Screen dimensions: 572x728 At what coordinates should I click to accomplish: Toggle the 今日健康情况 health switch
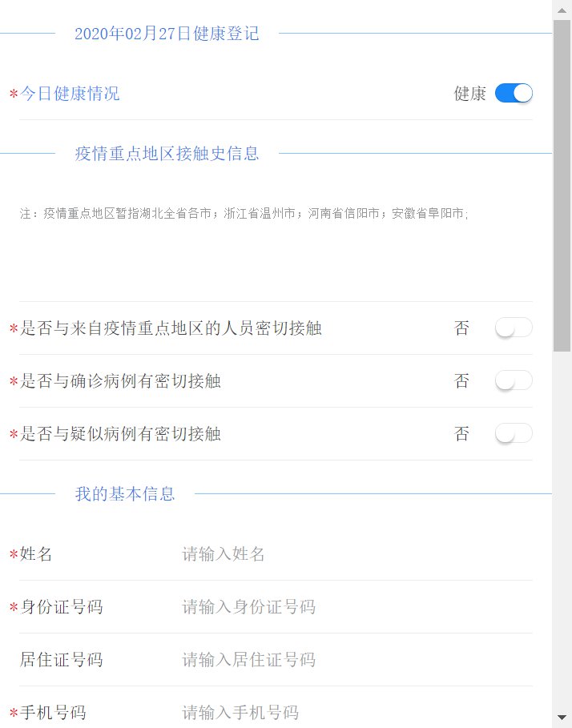click(x=514, y=94)
